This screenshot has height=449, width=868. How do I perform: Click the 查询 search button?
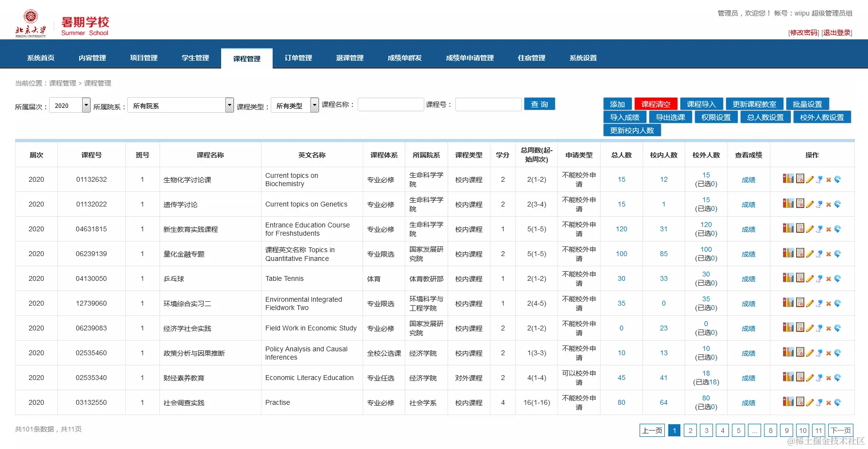point(539,104)
